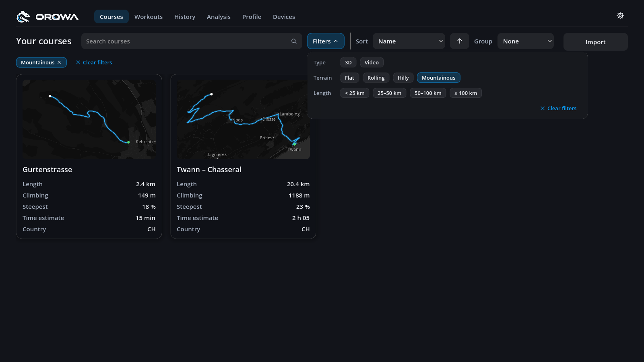Click Clear filters link below the heading
The width and height of the screenshot is (644, 362).
pos(94,62)
